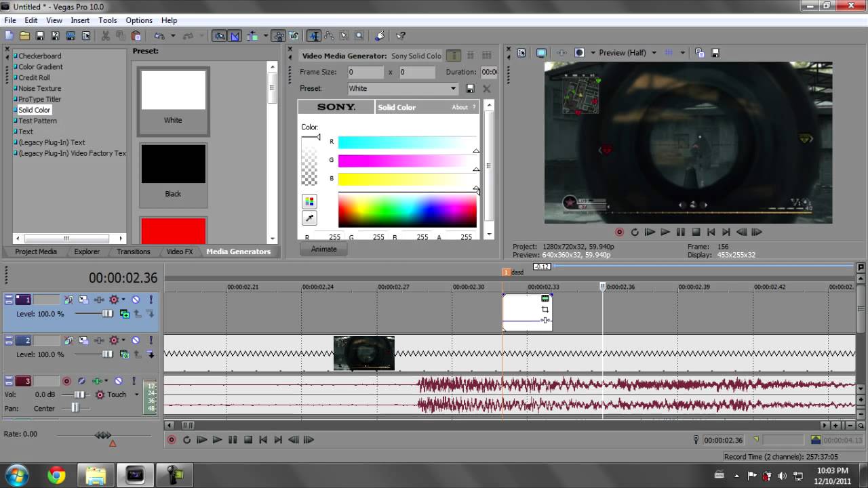Arm audio track 3 for record

(x=66, y=381)
